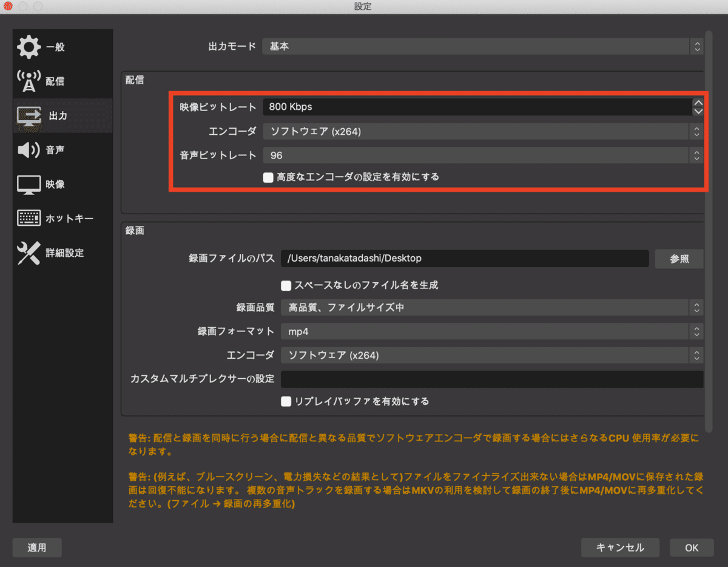
Task: Increase 映像ビットレート with up arrow
Action: click(x=698, y=103)
